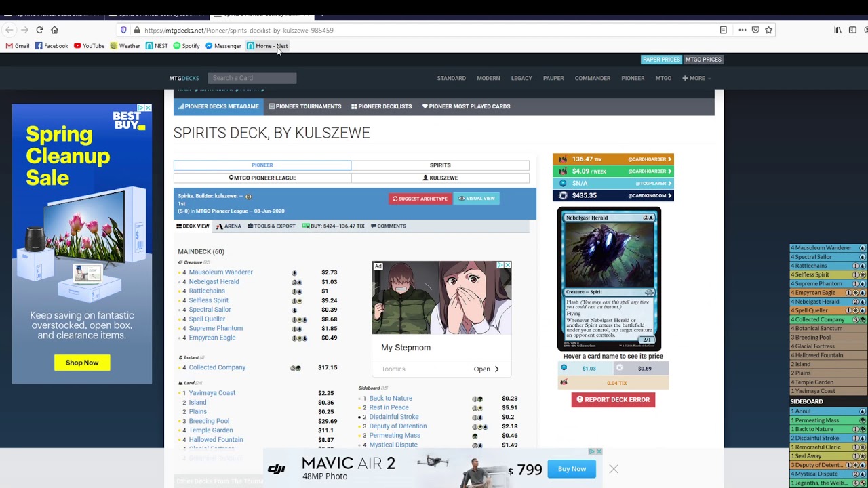This screenshot has height=488, width=868.
Task: Click Open in My Stepmom ad
Action: 486,369
